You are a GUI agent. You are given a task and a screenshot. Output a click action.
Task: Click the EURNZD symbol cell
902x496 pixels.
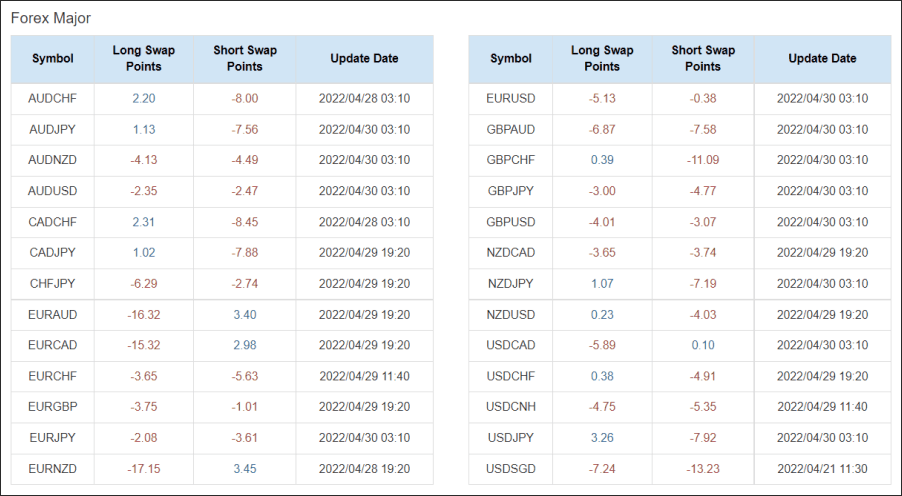coord(52,469)
